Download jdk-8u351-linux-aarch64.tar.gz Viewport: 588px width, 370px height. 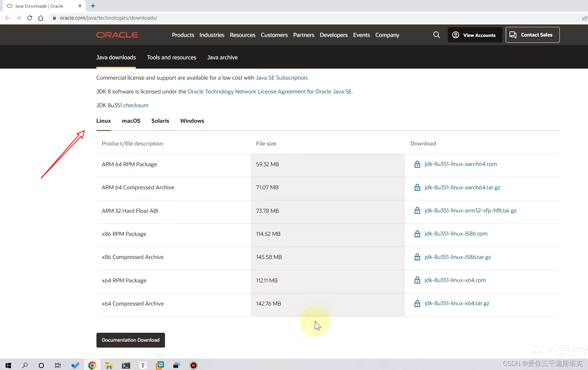coord(462,187)
